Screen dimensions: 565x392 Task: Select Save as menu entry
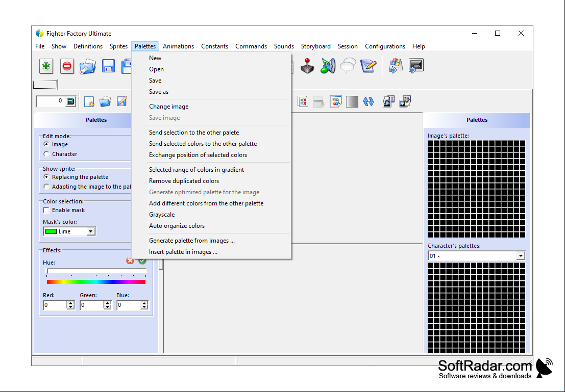point(211,91)
